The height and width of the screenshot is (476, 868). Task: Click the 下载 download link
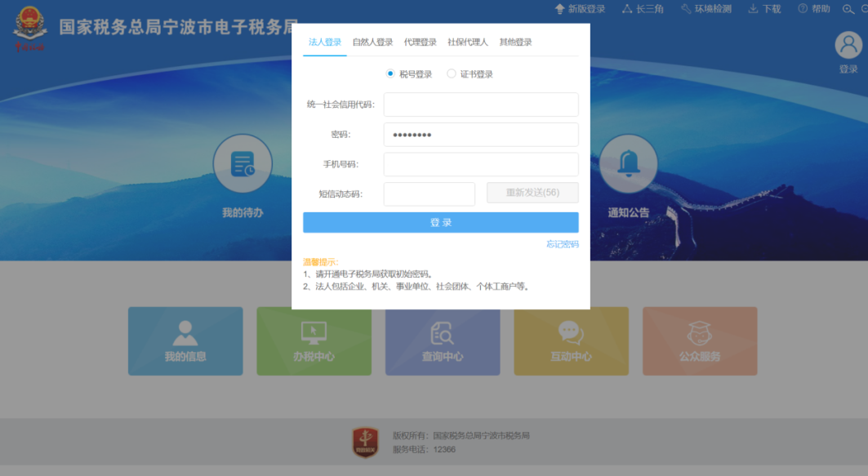coord(764,9)
